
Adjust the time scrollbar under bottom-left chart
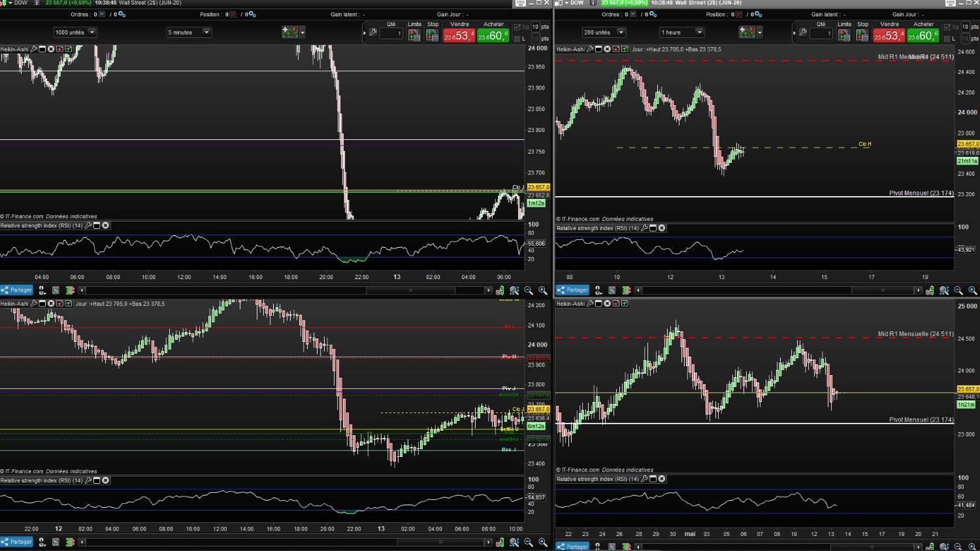tap(440, 542)
